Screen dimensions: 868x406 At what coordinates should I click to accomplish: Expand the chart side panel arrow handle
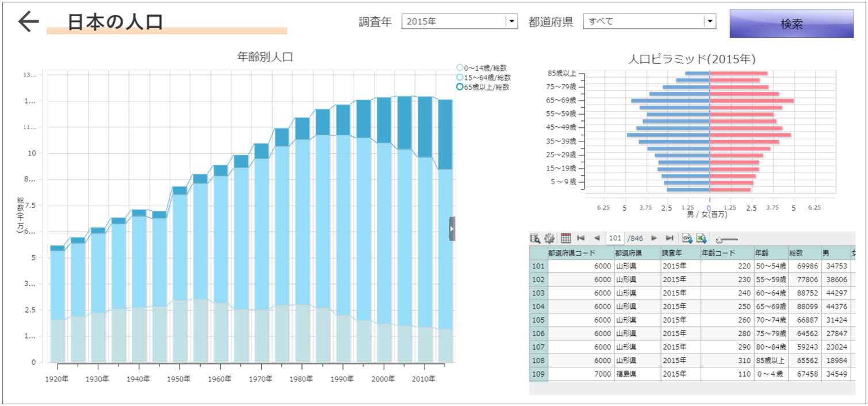[x=452, y=229]
